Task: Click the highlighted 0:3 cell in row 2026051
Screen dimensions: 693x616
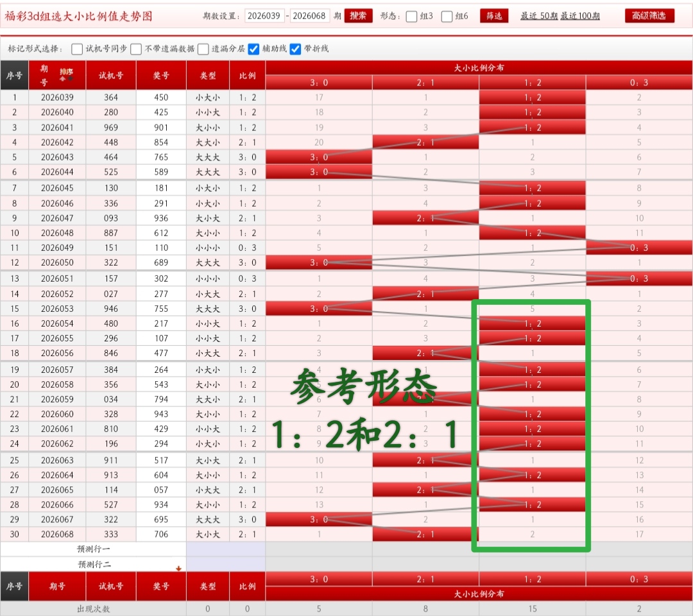Action: click(638, 278)
